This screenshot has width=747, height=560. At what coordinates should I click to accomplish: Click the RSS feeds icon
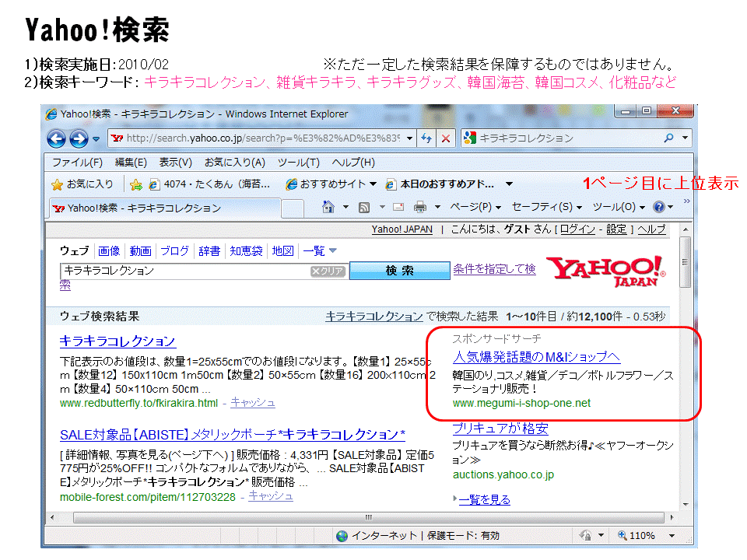(x=364, y=207)
